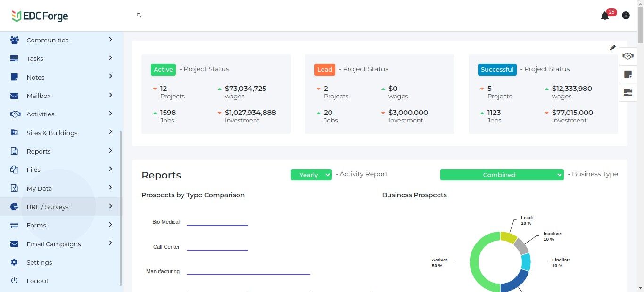Select BRE / Surveys in sidebar
This screenshot has width=644, height=292.
click(x=48, y=207)
